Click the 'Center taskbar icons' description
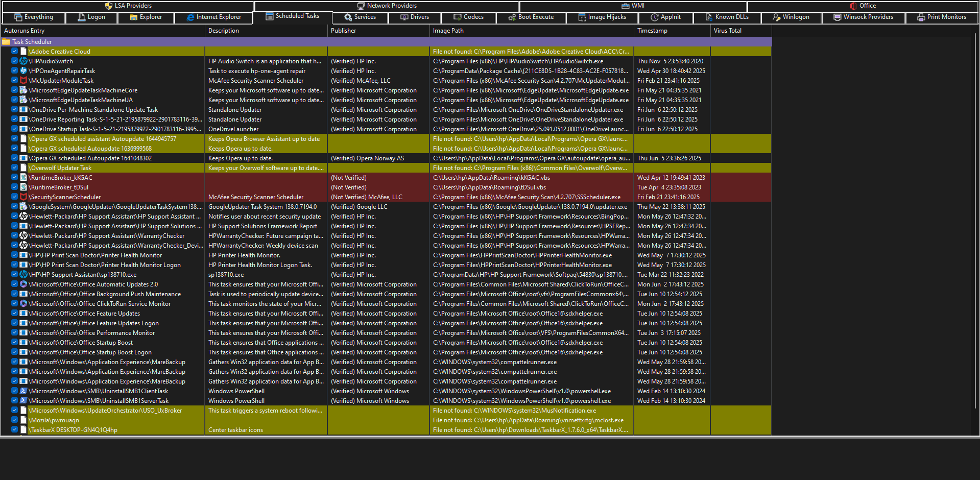The width and height of the screenshot is (980, 480). tap(235, 430)
